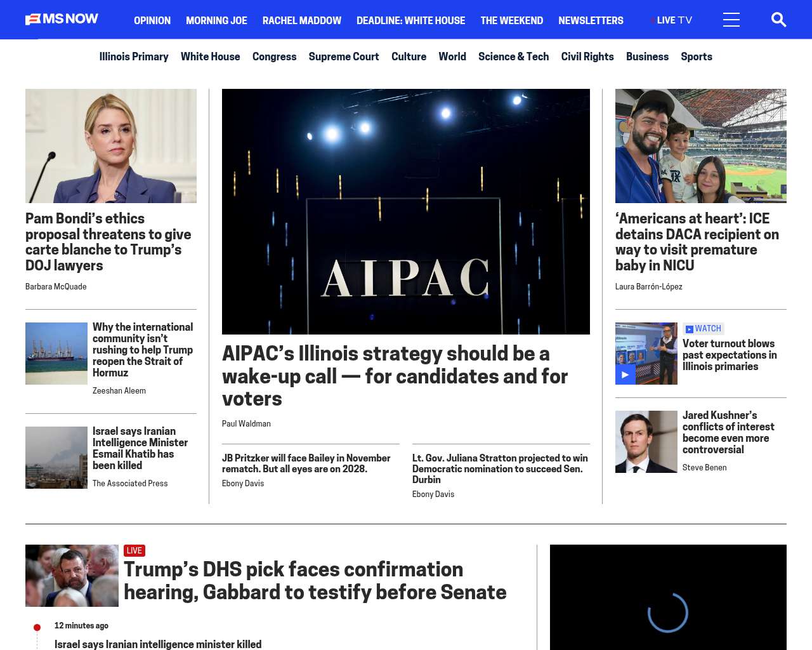This screenshot has height=650, width=812.
Task: Go to Rachel Maddow show page
Action: click(x=301, y=20)
